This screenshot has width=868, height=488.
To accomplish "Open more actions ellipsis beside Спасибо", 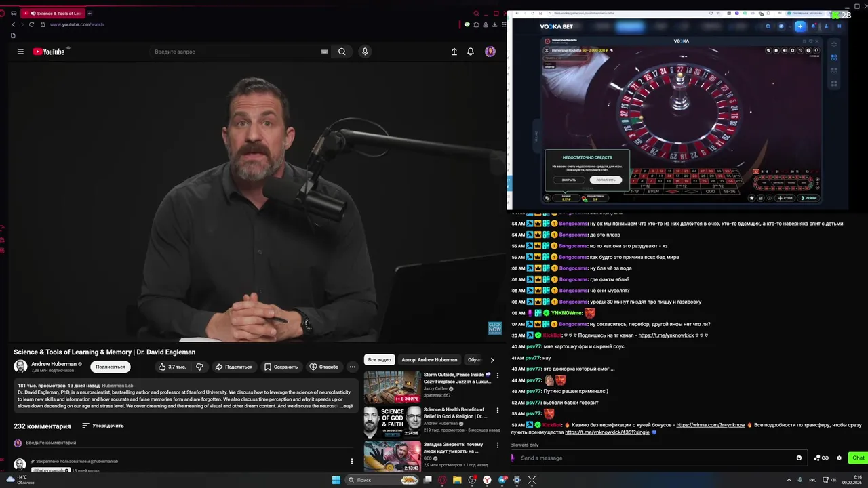I will click(352, 367).
